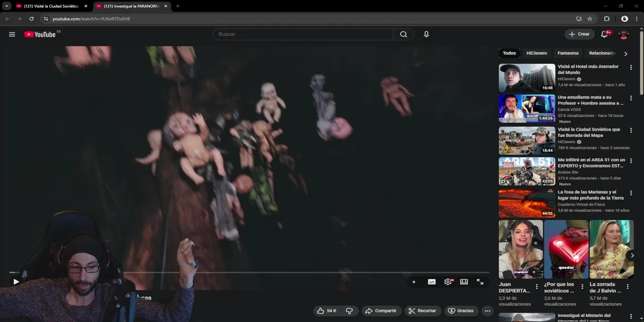Open Hotel más Aterrador video thumbnail
This screenshot has height=322, width=644.
[527, 78]
